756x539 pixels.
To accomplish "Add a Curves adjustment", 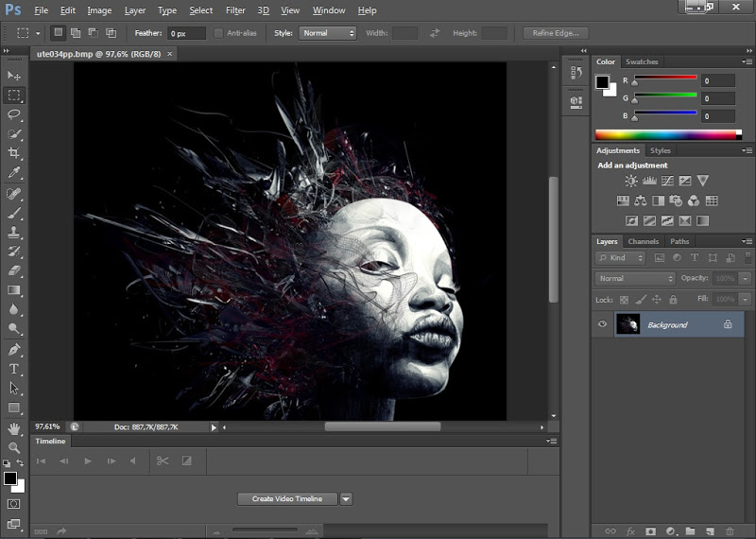I will [667, 181].
